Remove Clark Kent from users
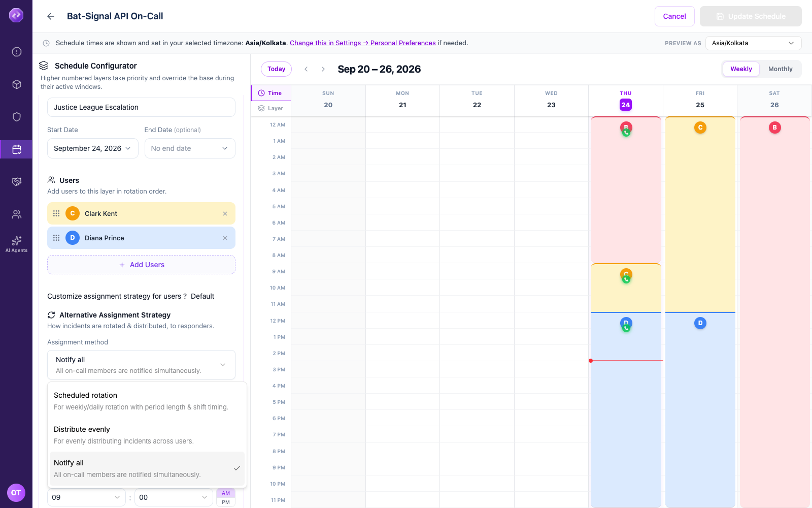 (x=225, y=214)
